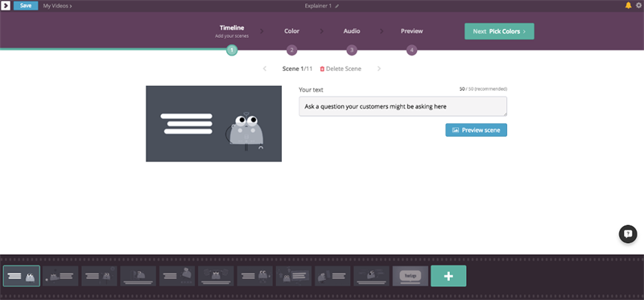644x300 pixels.
Task: Go to next scene arrow
Action: [379, 68]
